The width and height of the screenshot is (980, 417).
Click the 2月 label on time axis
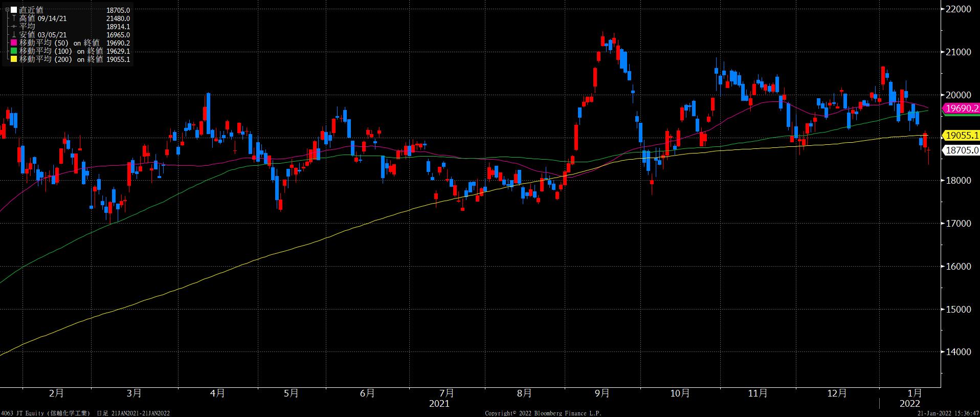tap(56, 393)
